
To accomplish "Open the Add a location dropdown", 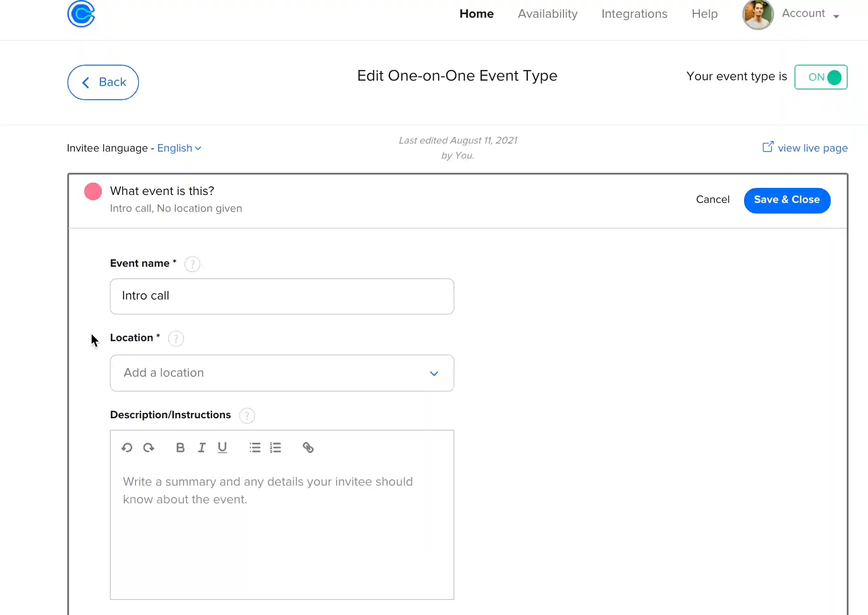I will coord(282,373).
